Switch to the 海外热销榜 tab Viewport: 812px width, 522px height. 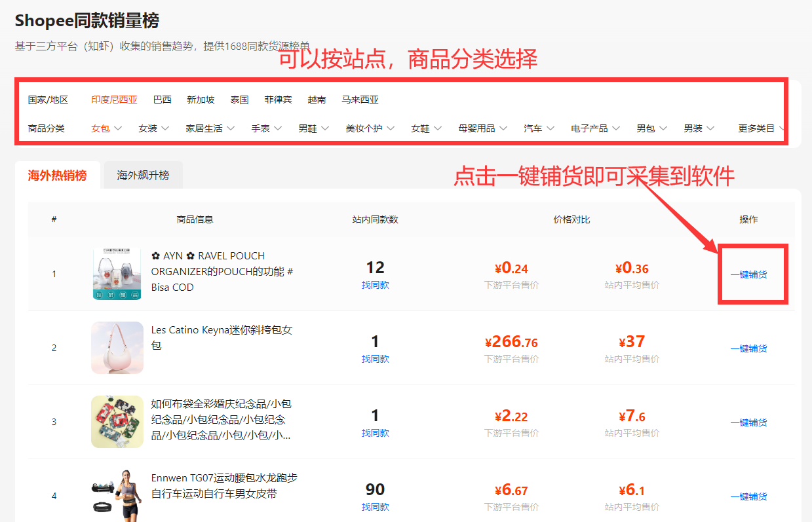coord(57,176)
